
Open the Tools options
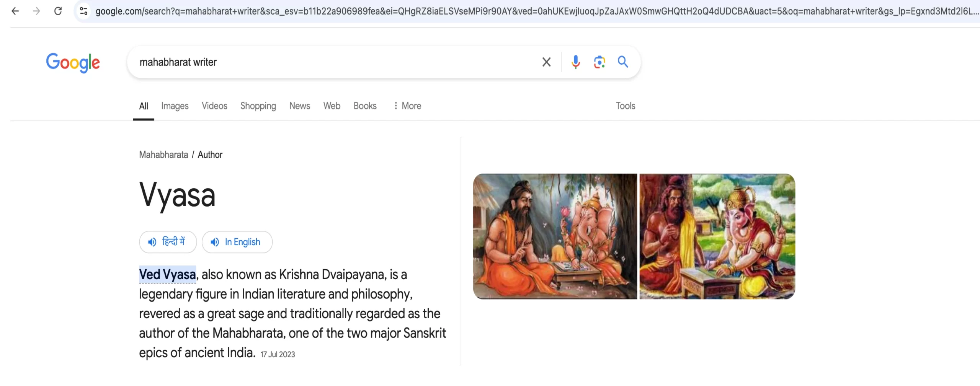(x=625, y=106)
